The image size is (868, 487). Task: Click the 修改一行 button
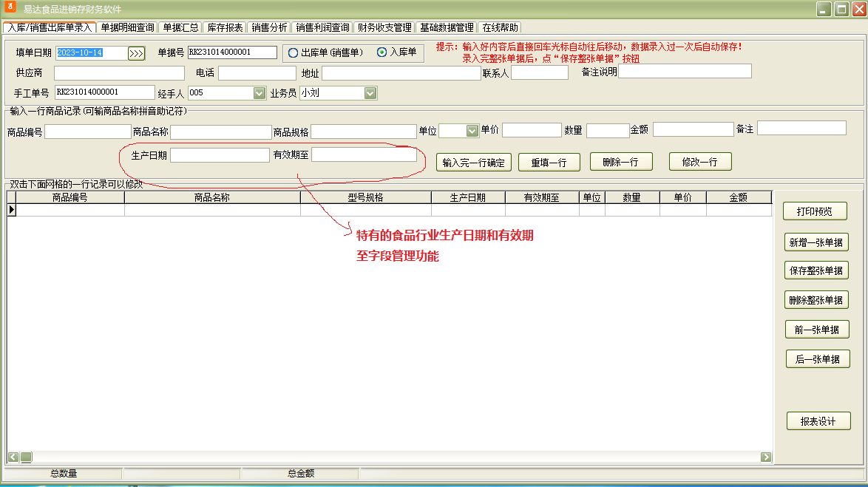pos(699,162)
